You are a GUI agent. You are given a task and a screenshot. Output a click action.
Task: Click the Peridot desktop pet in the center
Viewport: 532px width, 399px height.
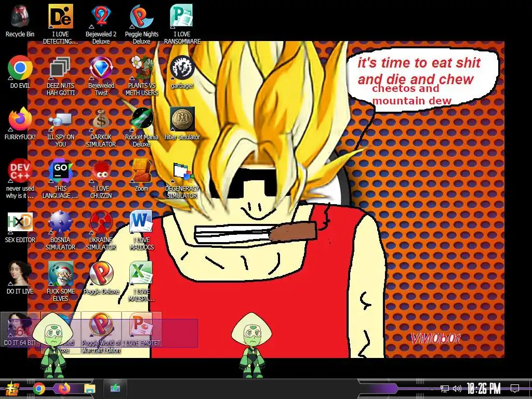[x=251, y=345]
